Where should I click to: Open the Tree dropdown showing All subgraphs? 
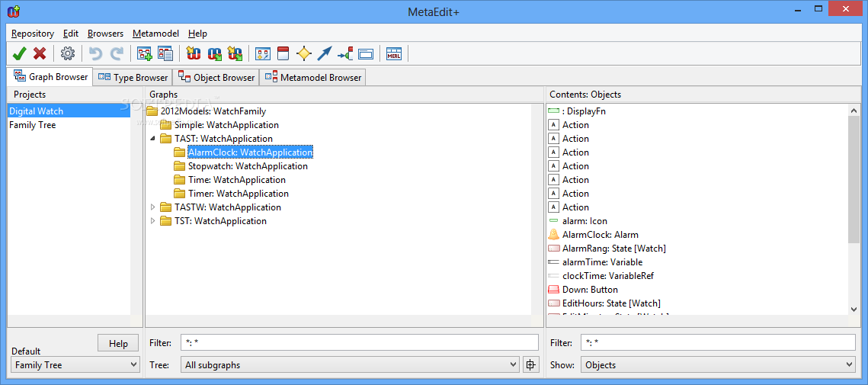[351, 365]
